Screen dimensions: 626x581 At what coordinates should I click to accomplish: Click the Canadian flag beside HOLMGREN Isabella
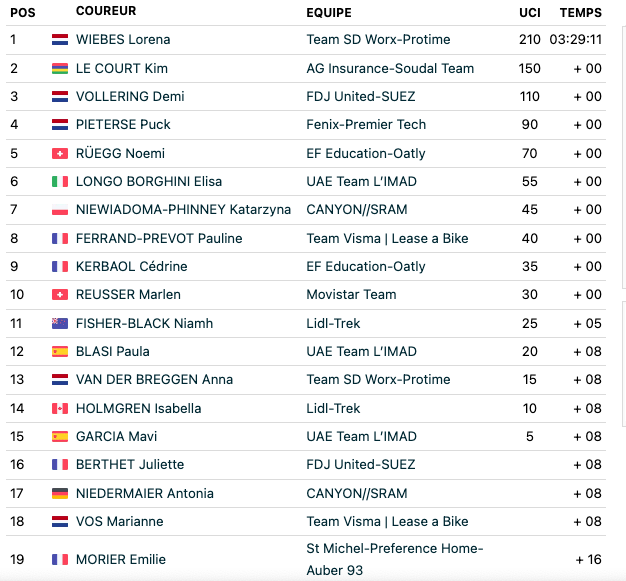click(x=60, y=408)
